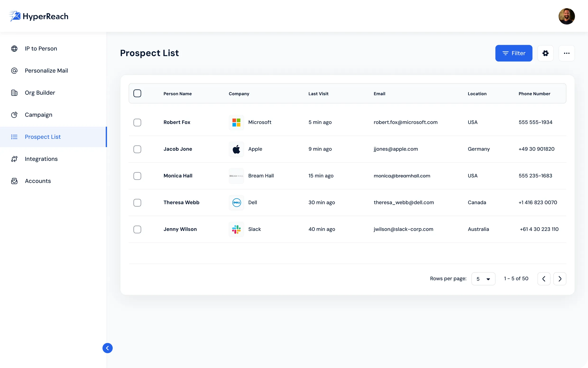This screenshot has height=368, width=588.
Task: Go to the next page of prospects
Action: [x=560, y=279]
